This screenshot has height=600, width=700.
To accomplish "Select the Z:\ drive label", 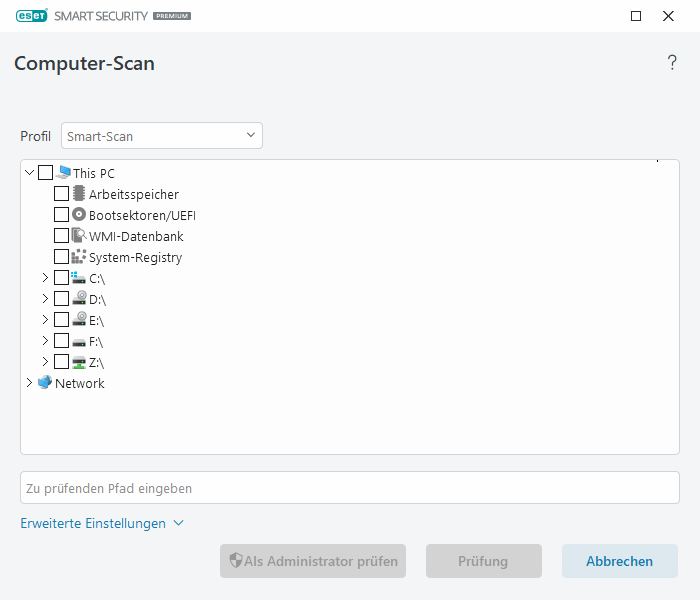I will (x=96, y=362).
